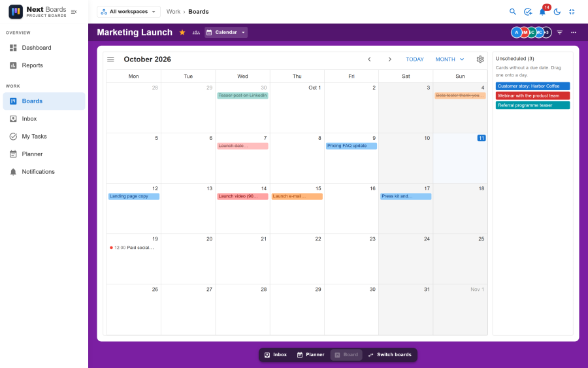Open the board members people icon
Image resolution: width=588 pixels, height=368 pixels.
tap(196, 32)
